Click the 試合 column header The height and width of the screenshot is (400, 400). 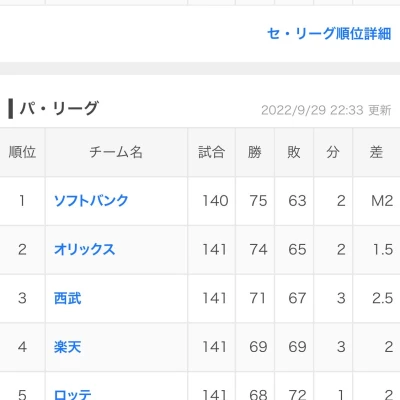point(211,152)
